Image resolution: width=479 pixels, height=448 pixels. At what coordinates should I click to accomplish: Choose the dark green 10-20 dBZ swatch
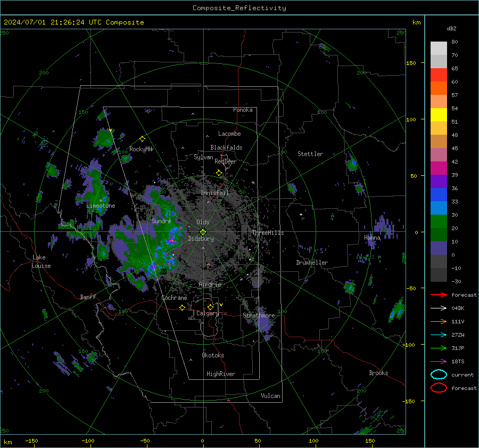pos(439,235)
